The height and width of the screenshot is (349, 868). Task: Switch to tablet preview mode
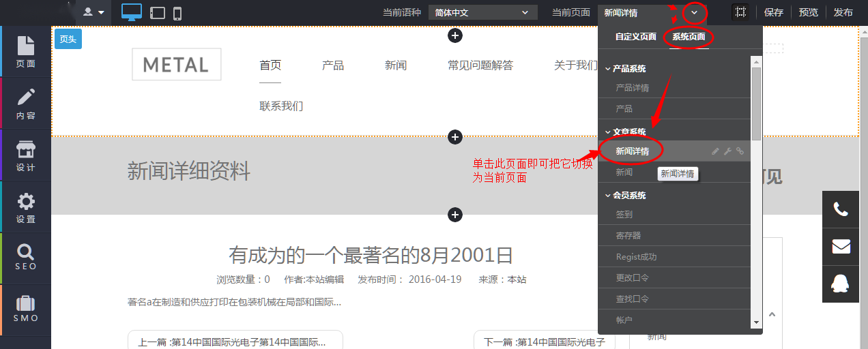(158, 13)
